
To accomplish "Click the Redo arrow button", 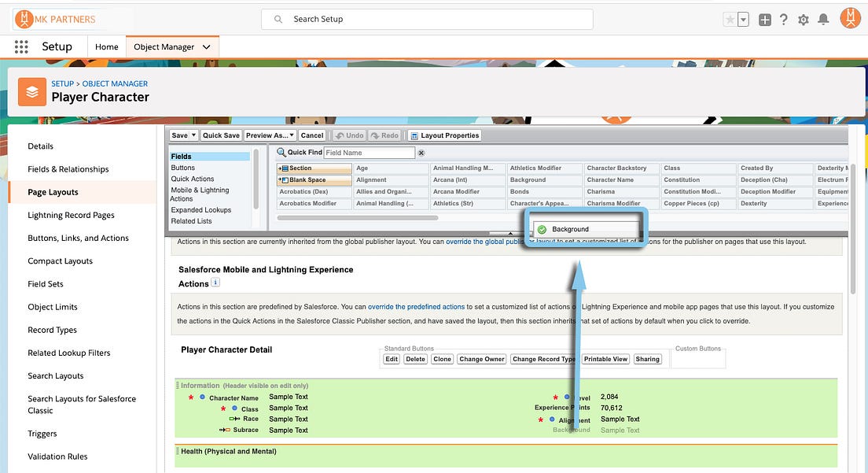I will (x=384, y=135).
